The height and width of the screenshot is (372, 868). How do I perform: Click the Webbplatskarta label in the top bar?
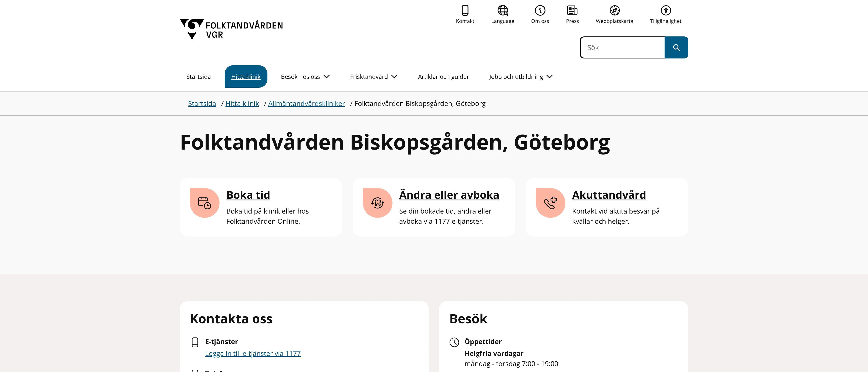point(615,21)
